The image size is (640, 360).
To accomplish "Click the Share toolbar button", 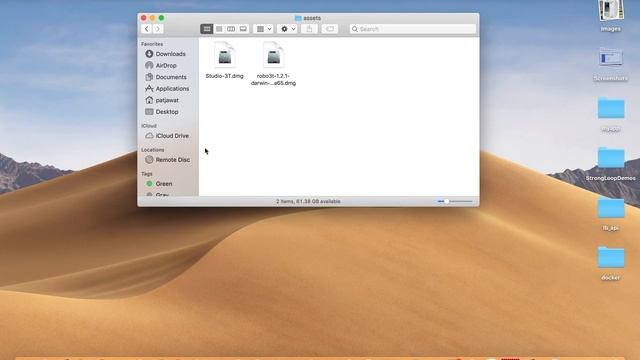I will (309, 29).
